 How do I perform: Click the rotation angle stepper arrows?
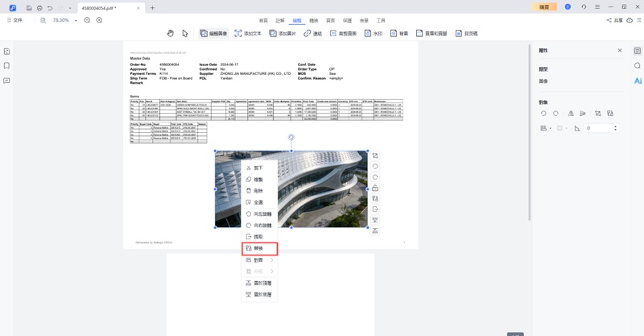pos(616,128)
